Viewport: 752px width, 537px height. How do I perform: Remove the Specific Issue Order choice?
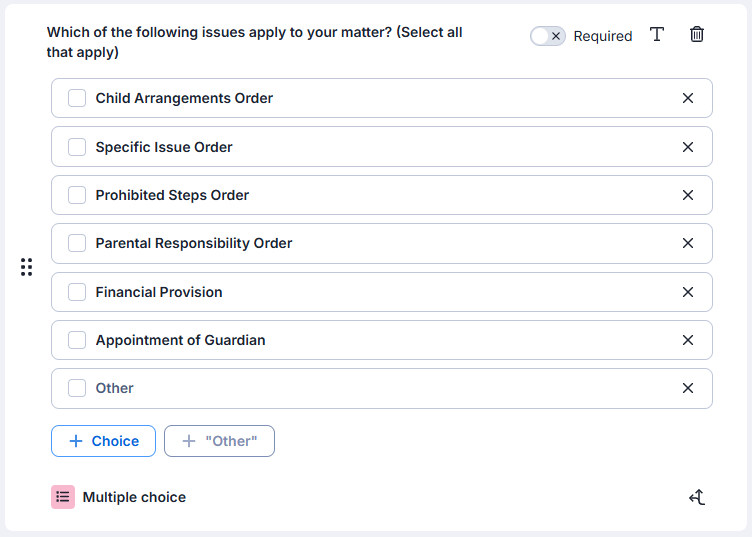pos(688,147)
